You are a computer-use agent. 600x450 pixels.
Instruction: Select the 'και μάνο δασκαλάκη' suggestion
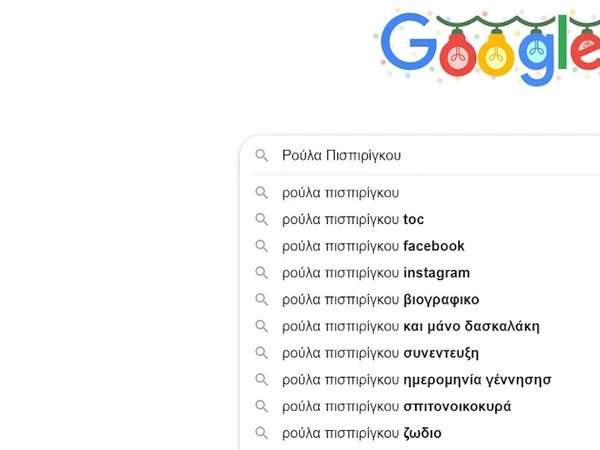410,327
